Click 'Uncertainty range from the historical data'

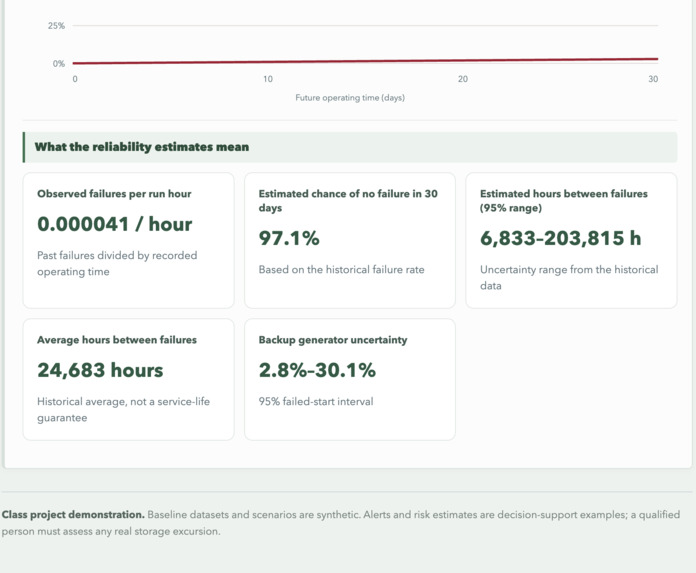569,278
